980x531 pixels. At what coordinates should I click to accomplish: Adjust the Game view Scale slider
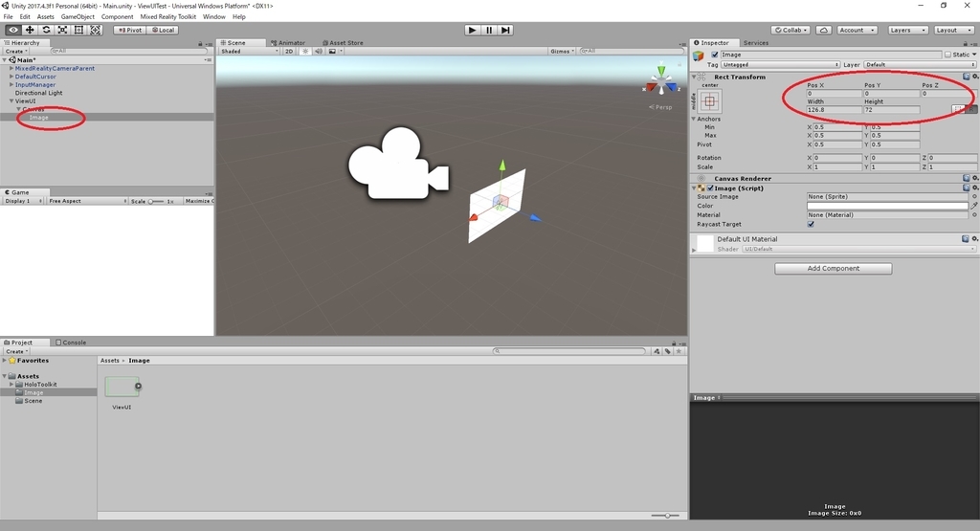tap(155, 201)
